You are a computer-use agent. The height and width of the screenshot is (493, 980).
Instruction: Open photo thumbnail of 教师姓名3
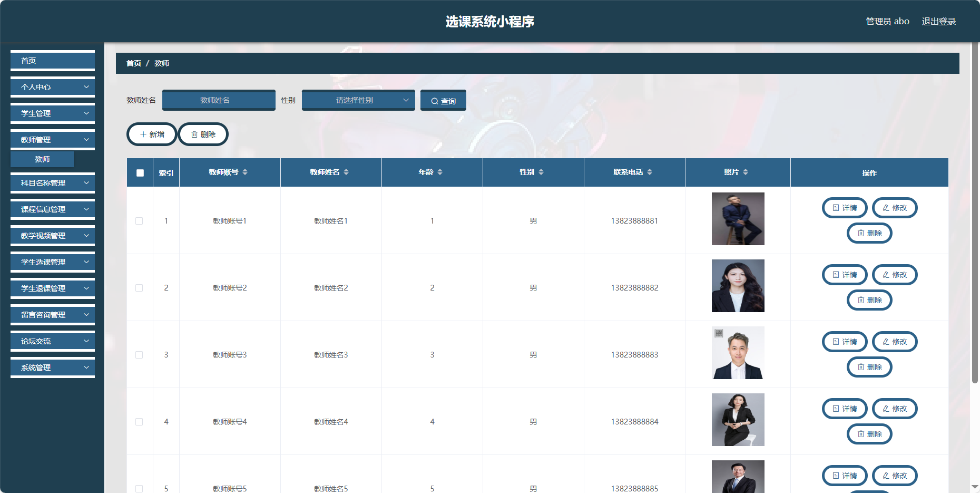[738, 353]
